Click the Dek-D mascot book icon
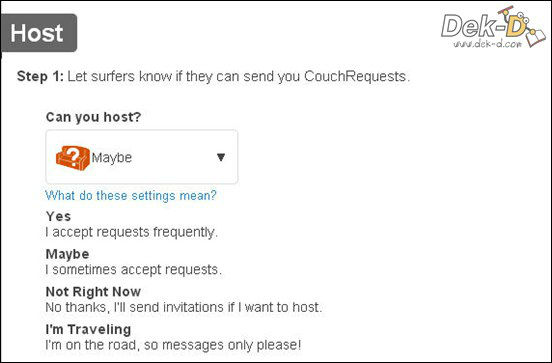 click(x=536, y=38)
